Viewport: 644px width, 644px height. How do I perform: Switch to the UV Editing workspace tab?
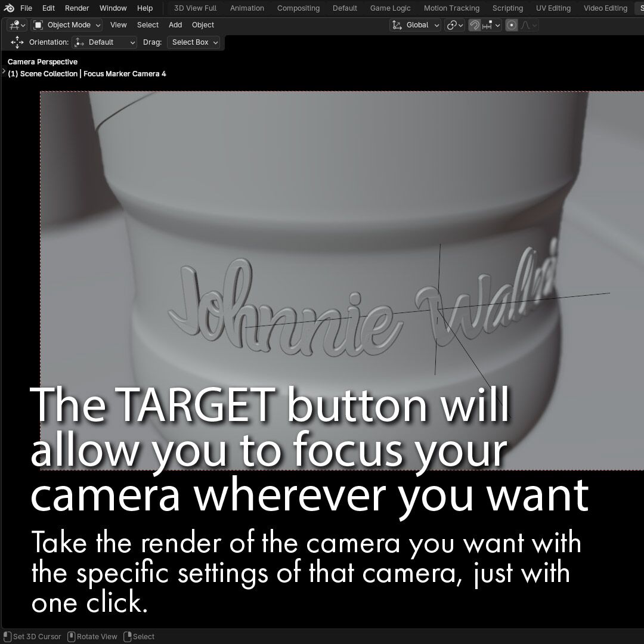click(x=553, y=8)
